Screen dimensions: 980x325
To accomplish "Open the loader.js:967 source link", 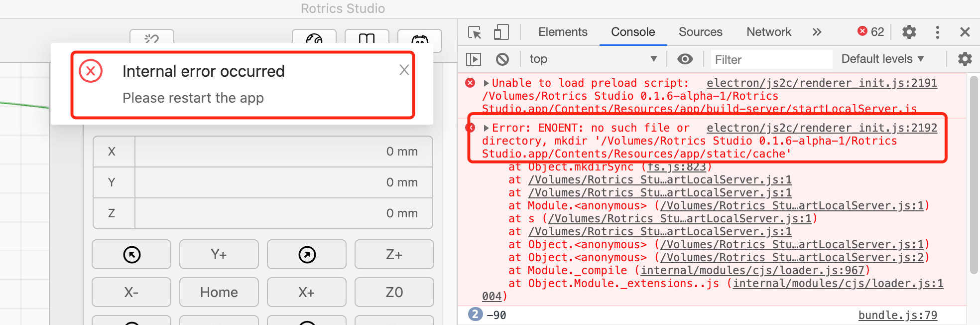I will point(752,271).
